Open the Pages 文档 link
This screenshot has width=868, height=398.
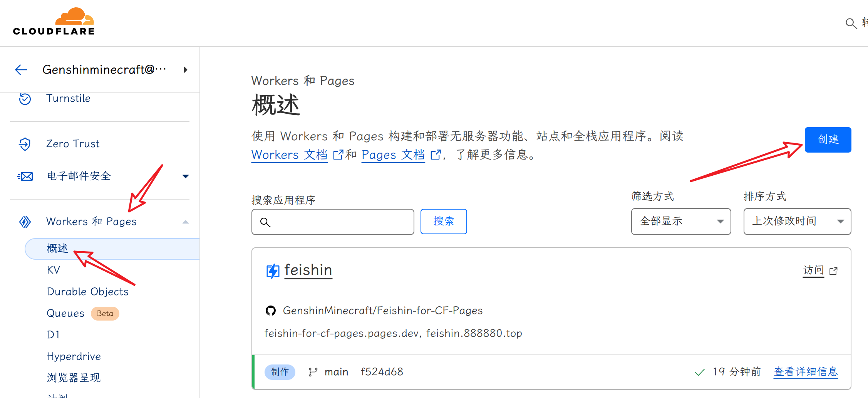pos(393,155)
